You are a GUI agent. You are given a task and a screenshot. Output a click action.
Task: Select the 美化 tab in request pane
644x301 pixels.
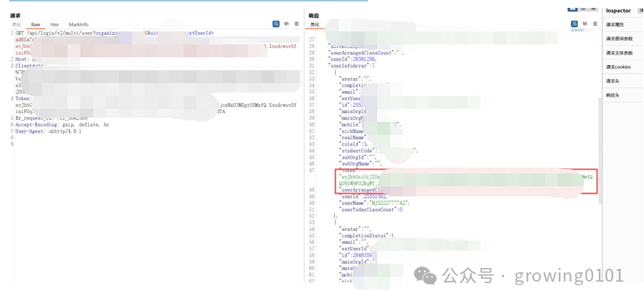[x=16, y=24]
